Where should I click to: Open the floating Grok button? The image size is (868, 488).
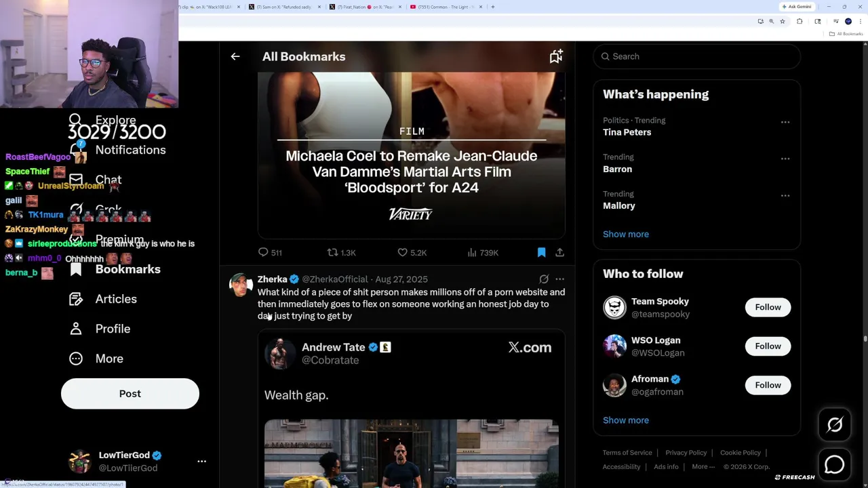click(x=835, y=425)
